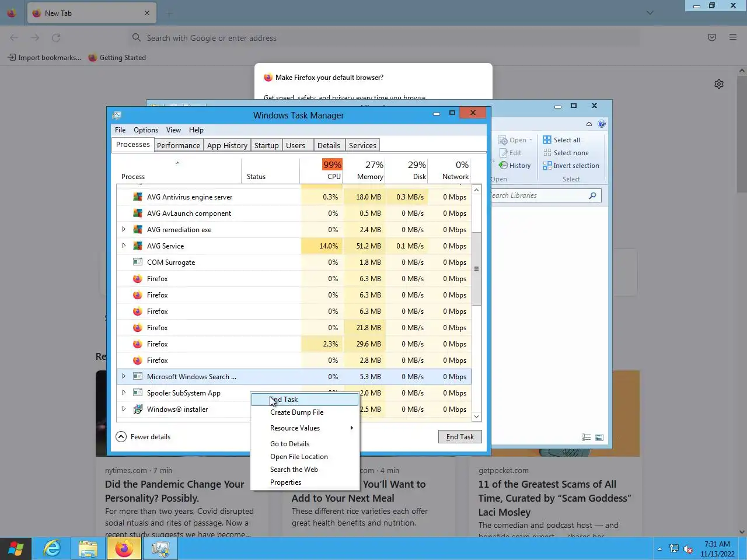Click the AVG AvLaunch component icon
This screenshot has height=560, width=747.
click(x=138, y=213)
